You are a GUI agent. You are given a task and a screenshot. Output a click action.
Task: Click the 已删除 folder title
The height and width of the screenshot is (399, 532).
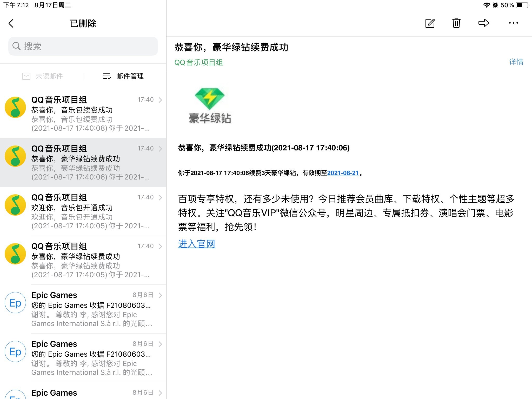tap(83, 23)
